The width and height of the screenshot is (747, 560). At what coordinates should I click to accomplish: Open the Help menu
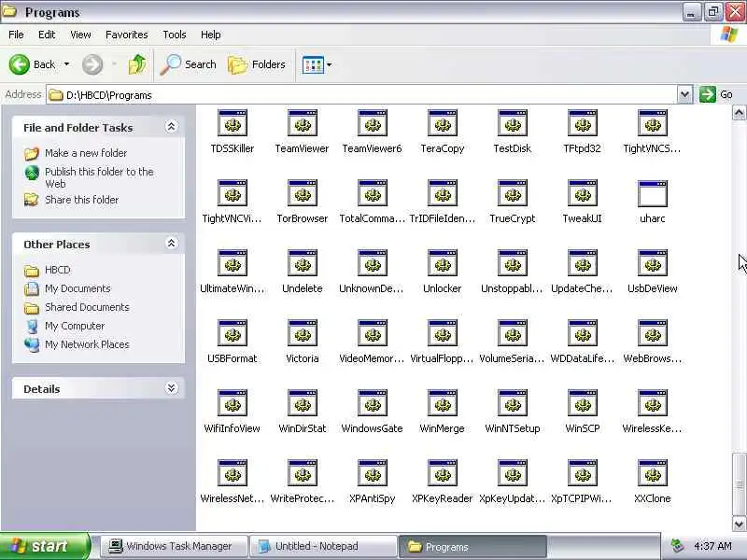[x=211, y=35]
